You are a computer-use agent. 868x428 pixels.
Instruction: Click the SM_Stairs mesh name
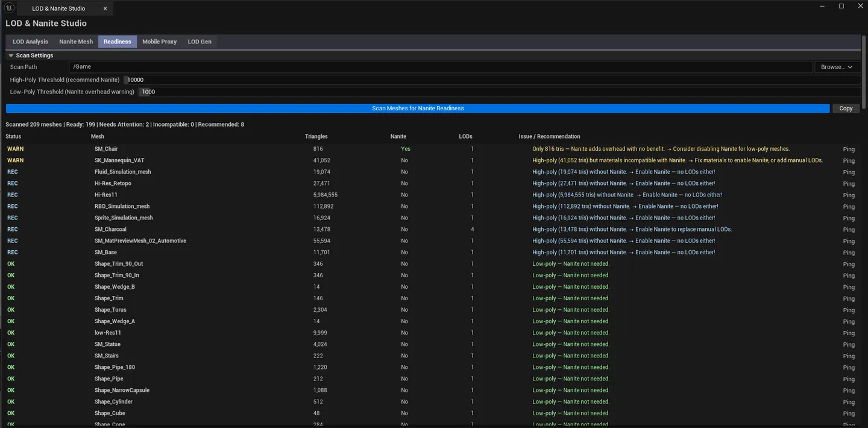(107, 356)
